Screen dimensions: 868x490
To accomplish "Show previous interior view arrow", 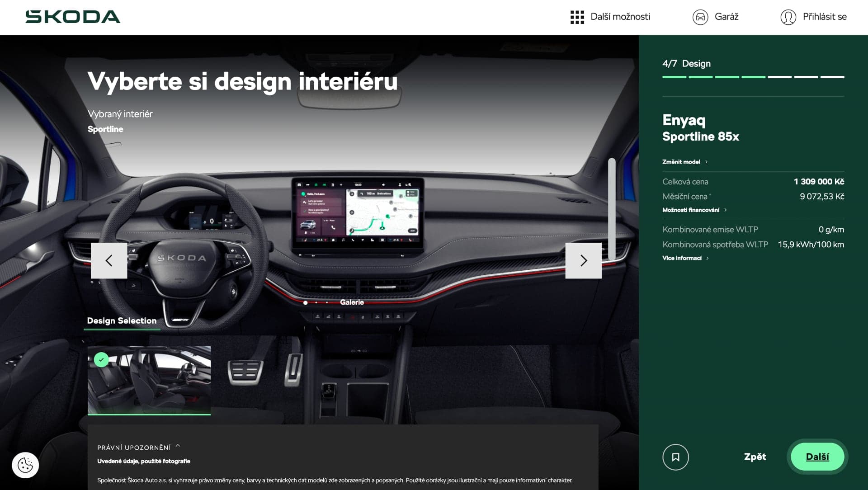I will coord(109,260).
